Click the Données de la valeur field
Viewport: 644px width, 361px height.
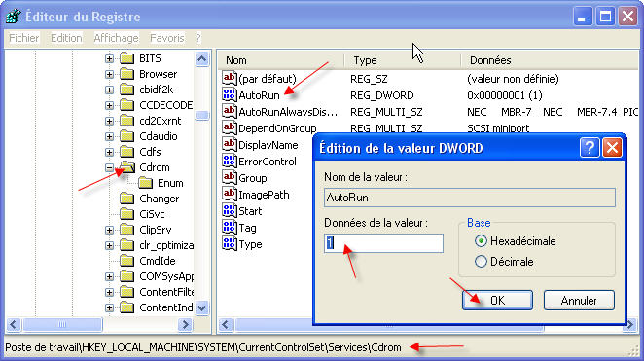click(x=383, y=243)
